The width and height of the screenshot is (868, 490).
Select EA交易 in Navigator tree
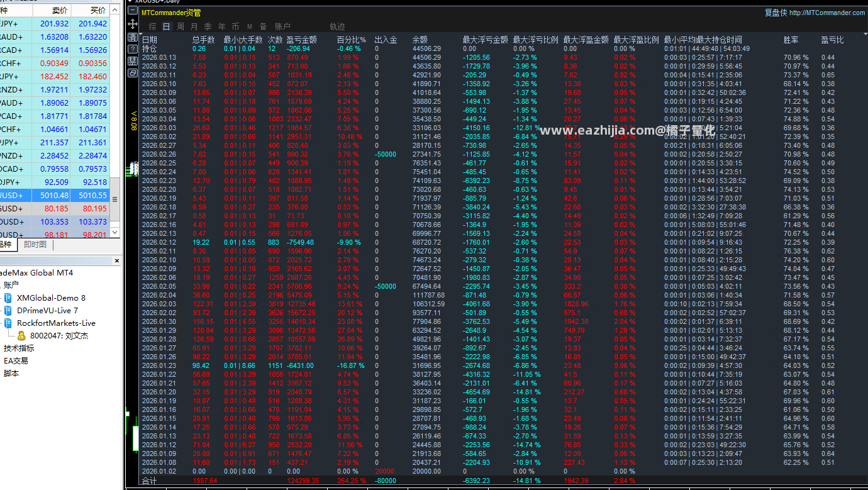(16, 361)
